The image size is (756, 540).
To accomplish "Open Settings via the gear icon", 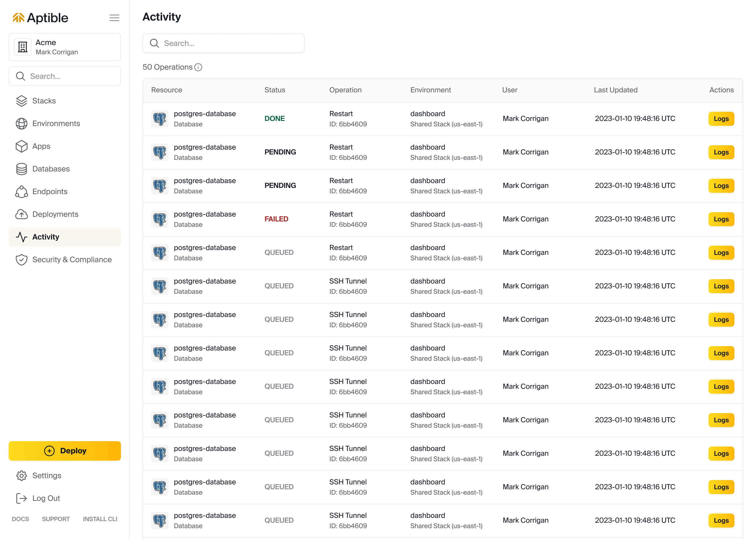I will [x=21, y=475].
